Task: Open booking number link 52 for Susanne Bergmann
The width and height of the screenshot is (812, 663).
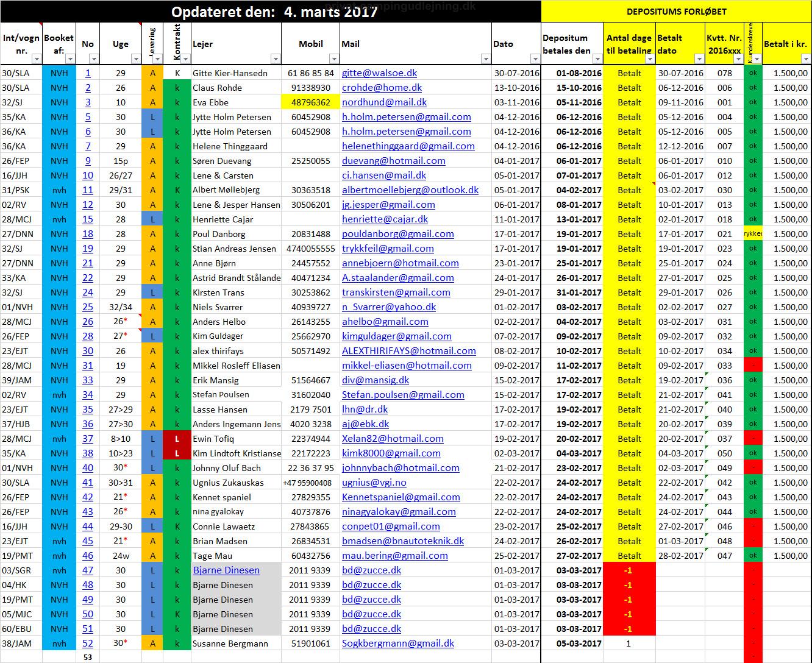Action: tap(88, 643)
